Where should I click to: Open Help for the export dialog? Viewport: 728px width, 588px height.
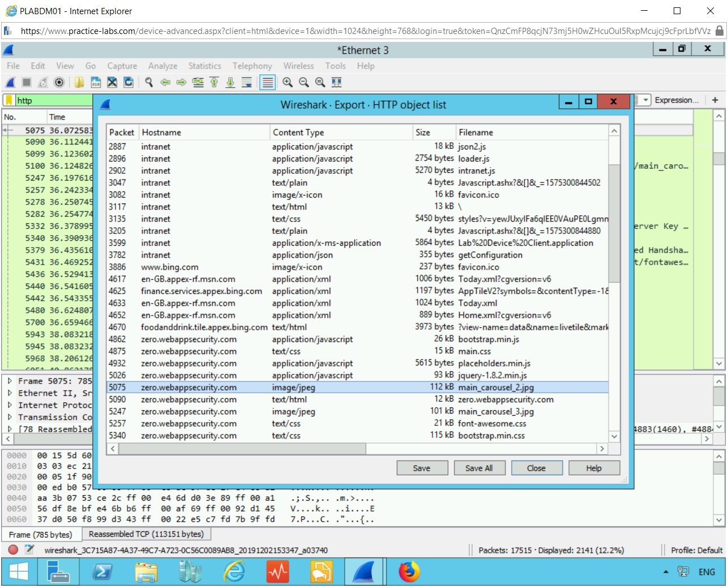(x=594, y=468)
